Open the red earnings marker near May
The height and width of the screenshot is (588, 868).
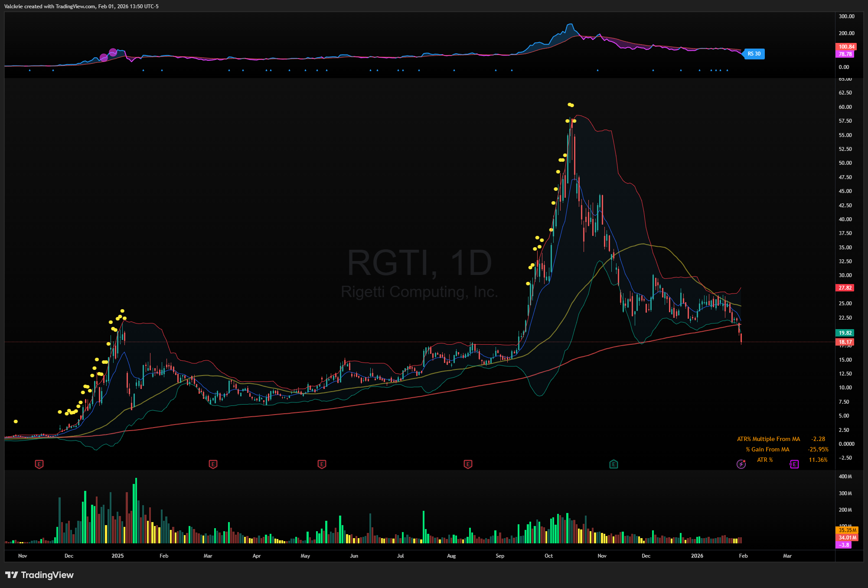point(322,464)
